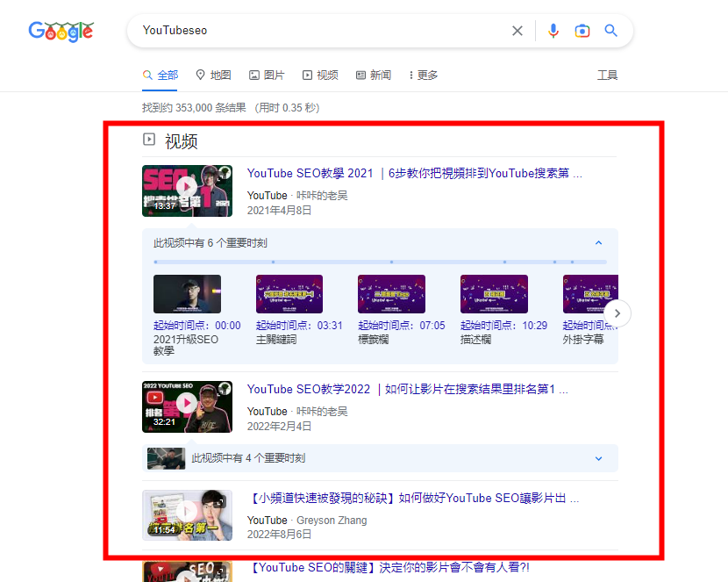Open image search with camera icon
The height and width of the screenshot is (582, 728).
[582, 31]
